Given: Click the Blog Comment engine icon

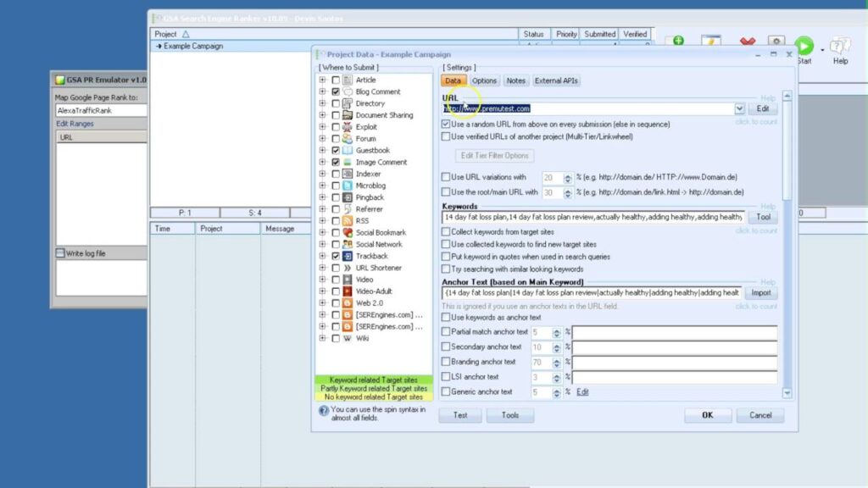Looking at the screenshot, I should point(348,91).
